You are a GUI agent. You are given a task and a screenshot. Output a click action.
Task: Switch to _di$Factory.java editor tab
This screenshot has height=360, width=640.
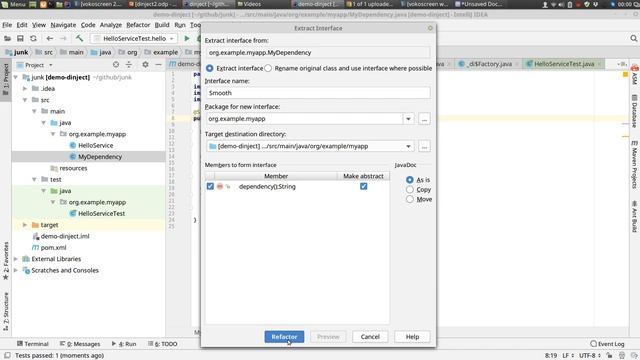click(x=489, y=64)
